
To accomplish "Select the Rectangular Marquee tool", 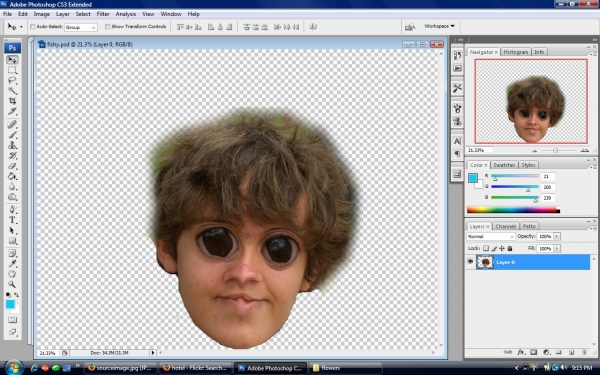I will (12, 70).
